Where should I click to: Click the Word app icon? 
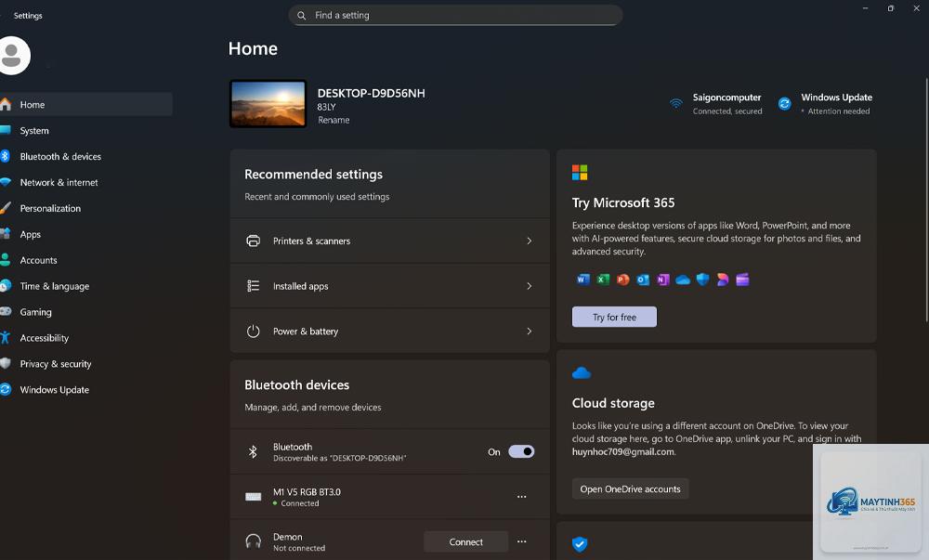click(583, 280)
